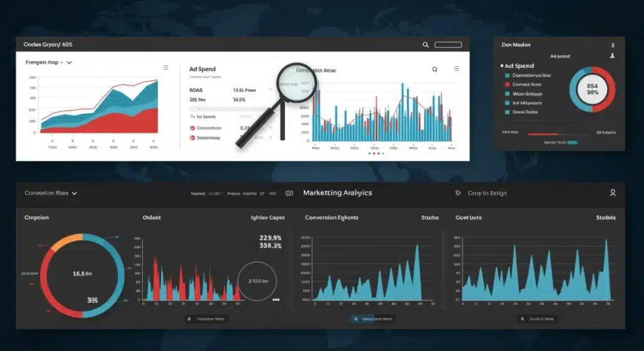Click the user profile icon in Don Madon panel
This screenshot has height=351, width=644.
[612, 55]
